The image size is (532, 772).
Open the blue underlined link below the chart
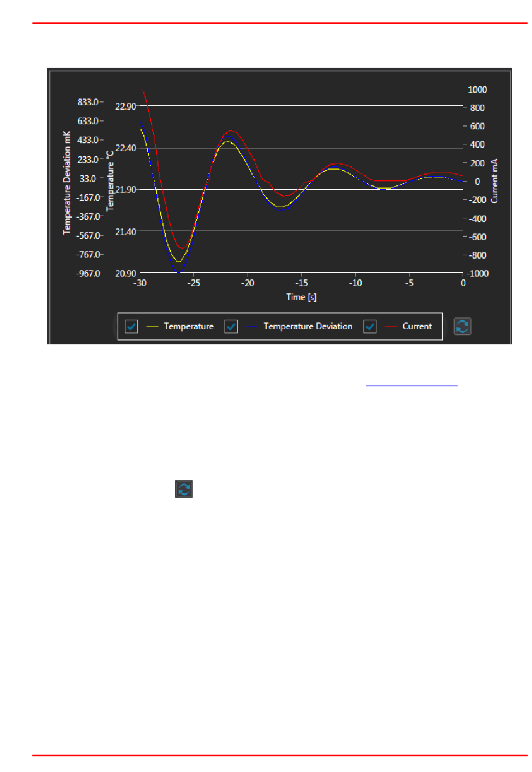pos(412,385)
